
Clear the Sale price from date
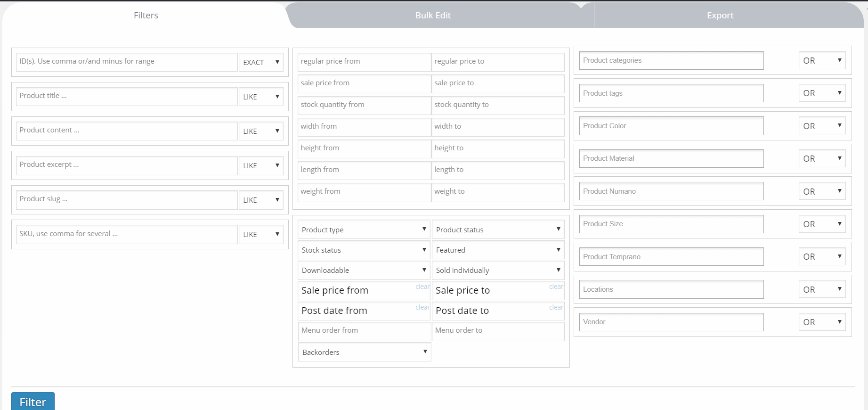(x=422, y=287)
